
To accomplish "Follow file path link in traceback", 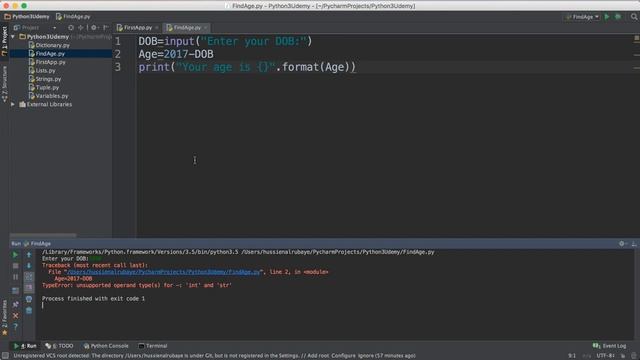I will tap(162, 272).
